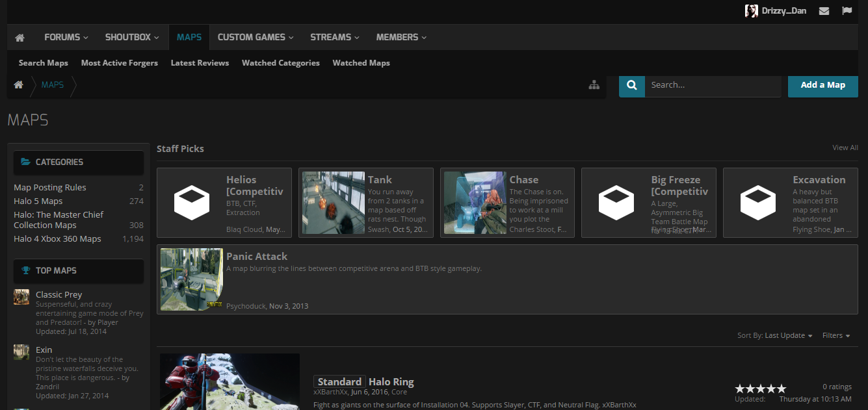
Task: Open the Custom Games menu
Action: (x=255, y=38)
